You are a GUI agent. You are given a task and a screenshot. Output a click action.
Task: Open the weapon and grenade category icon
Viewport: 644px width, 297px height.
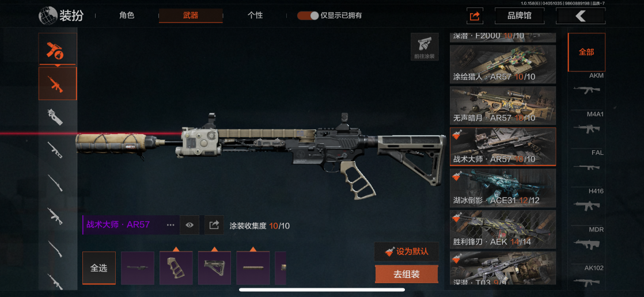[58, 49]
